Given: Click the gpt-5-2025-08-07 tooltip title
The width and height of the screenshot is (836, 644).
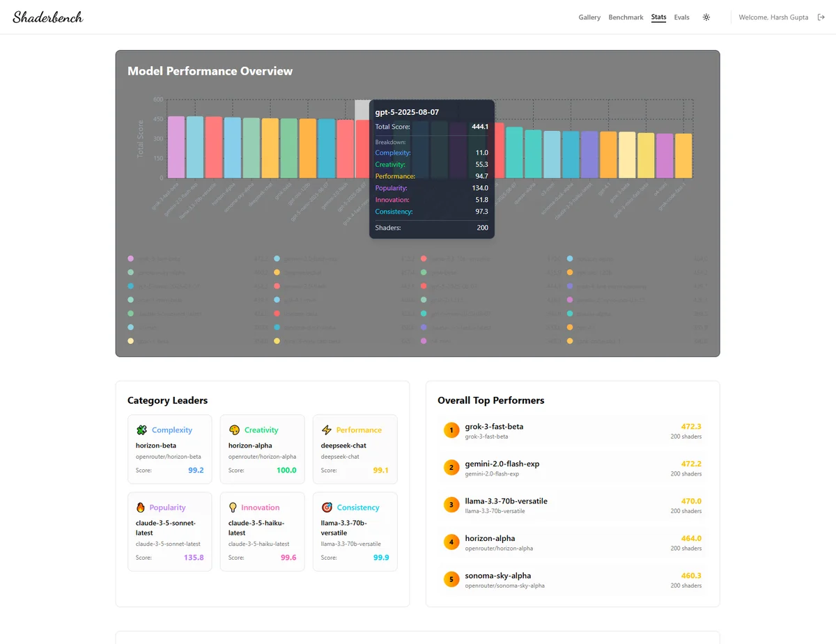Looking at the screenshot, I should [x=407, y=112].
